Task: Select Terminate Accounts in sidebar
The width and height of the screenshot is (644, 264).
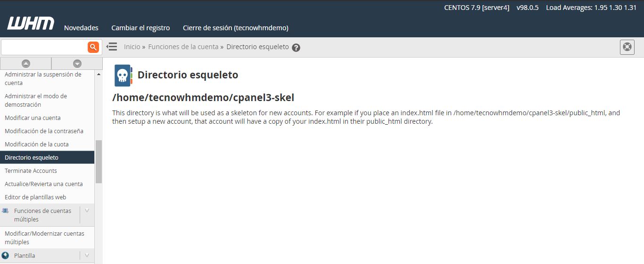Action: point(31,171)
